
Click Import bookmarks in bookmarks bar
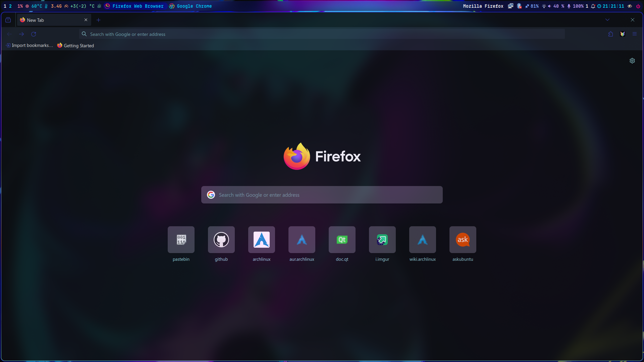click(x=30, y=45)
